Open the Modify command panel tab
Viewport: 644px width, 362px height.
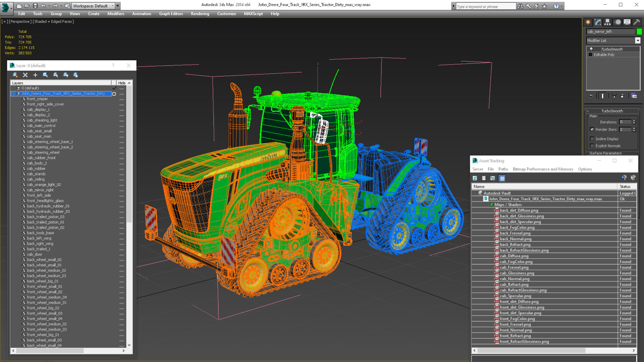click(598, 22)
